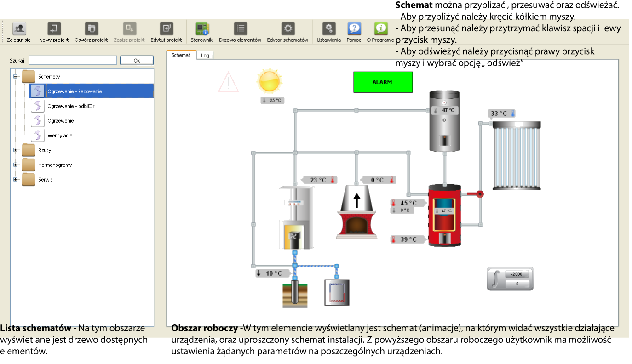Create a new project with Nowy projekt
The image size is (632, 364).
(54, 29)
